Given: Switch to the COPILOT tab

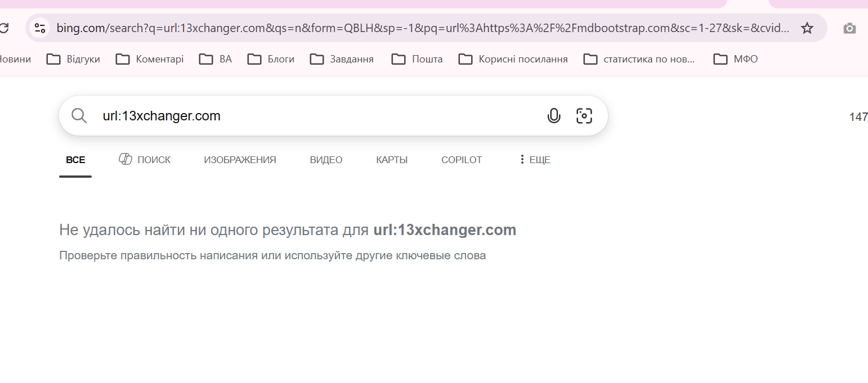Looking at the screenshot, I should pyautogui.click(x=462, y=160).
